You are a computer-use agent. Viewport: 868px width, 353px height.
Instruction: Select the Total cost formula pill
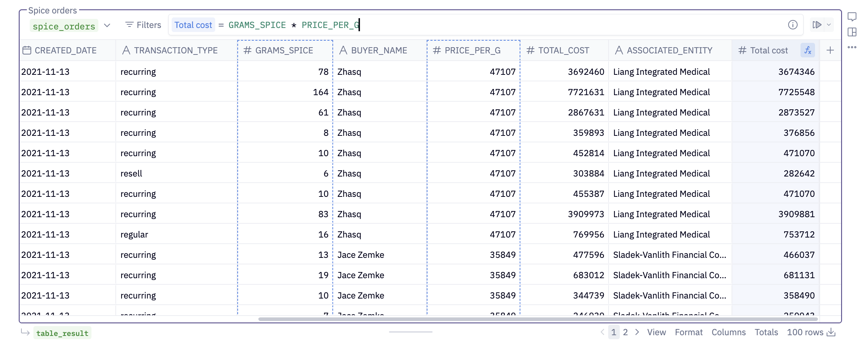coord(193,25)
